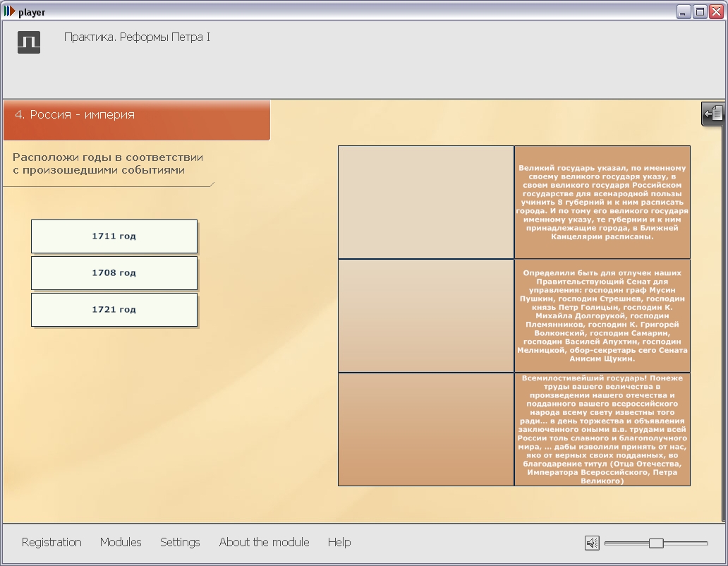Click the text about establishing 8 губерний
This screenshot has height=566, width=728.
(x=602, y=202)
